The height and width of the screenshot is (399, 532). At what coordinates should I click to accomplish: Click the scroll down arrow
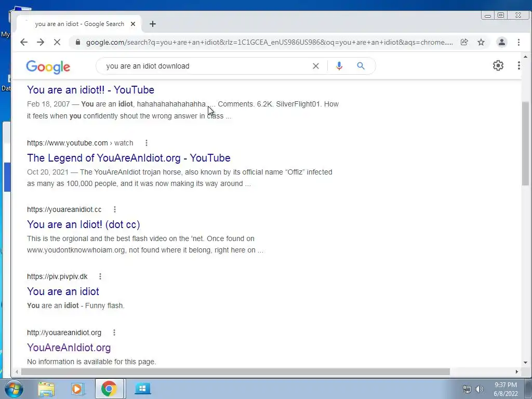pyautogui.click(x=525, y=363)
